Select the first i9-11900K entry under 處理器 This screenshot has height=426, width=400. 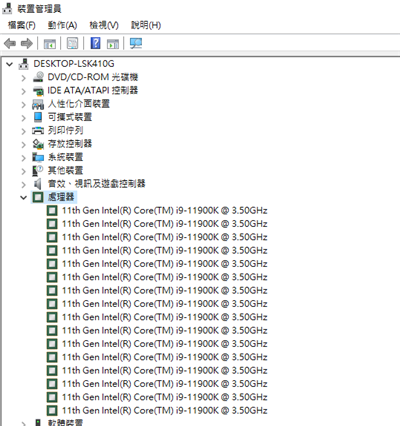165,210
